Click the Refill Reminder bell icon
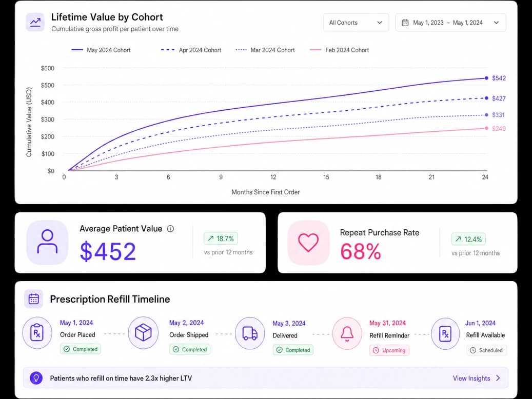Screen dimensions: 532x399 [x=347, y=333]
